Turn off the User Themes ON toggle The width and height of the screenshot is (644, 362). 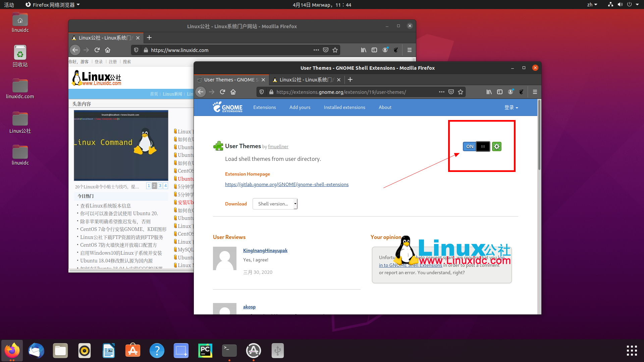point(470,146)
